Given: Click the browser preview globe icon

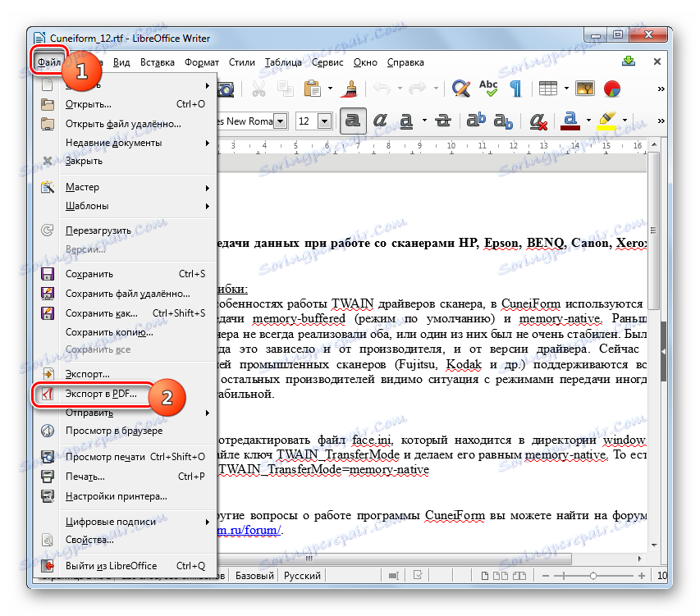Looking at the screenshot, I should click(48, 431).
